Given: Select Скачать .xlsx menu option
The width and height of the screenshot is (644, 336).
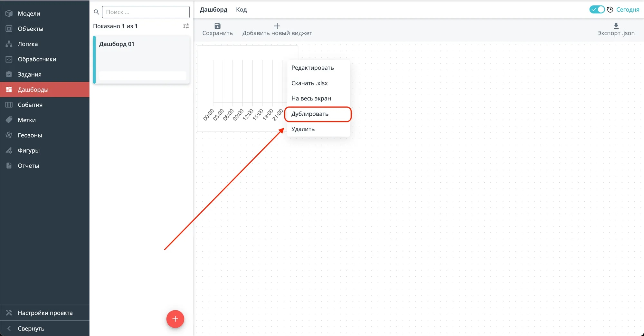Looking at the screenshot, I should click(x=309, y=83).
